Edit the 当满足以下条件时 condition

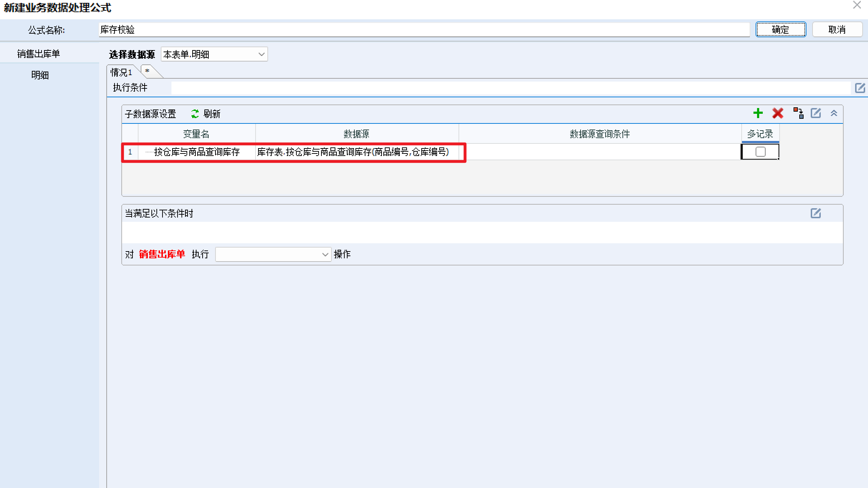tap(816, 213)
